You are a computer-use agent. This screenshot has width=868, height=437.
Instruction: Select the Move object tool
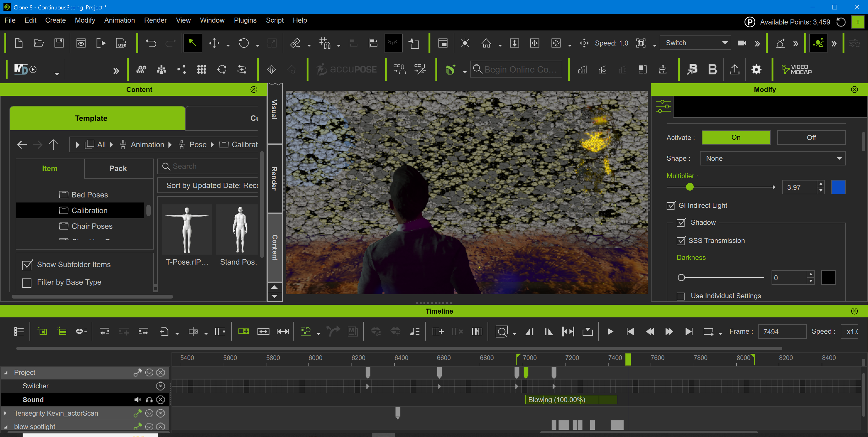coord(214,43)
